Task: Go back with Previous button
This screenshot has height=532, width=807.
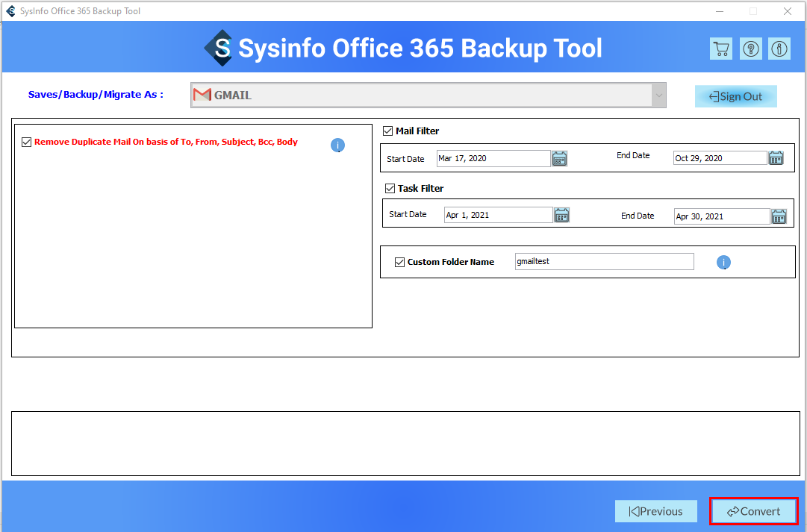Action: [655, 511]
